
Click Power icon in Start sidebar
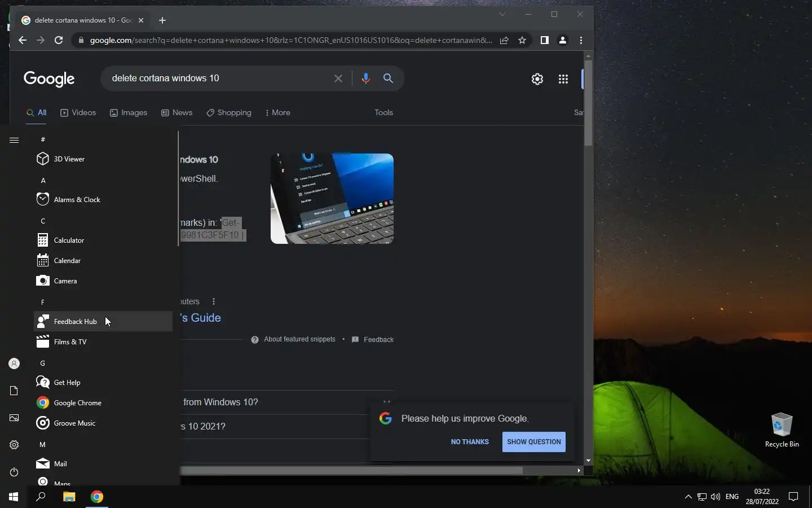coord(14,472)
